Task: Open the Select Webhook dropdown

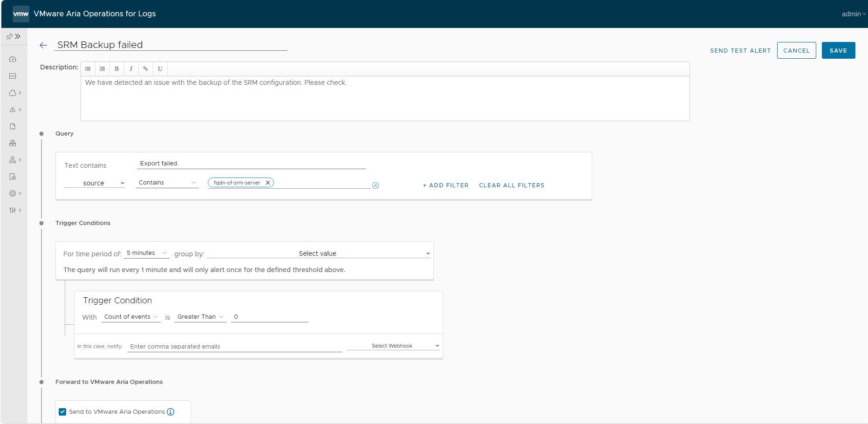Action: [x=393, y=346]
